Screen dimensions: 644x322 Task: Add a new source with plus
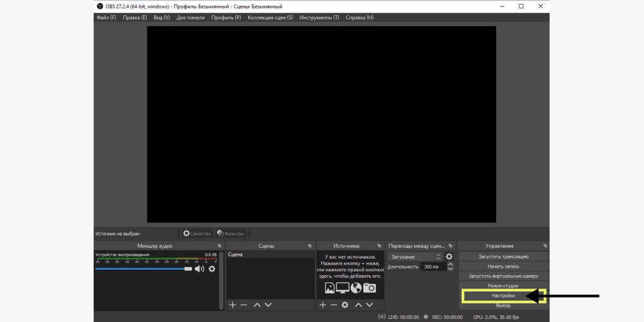click(323, 305)
